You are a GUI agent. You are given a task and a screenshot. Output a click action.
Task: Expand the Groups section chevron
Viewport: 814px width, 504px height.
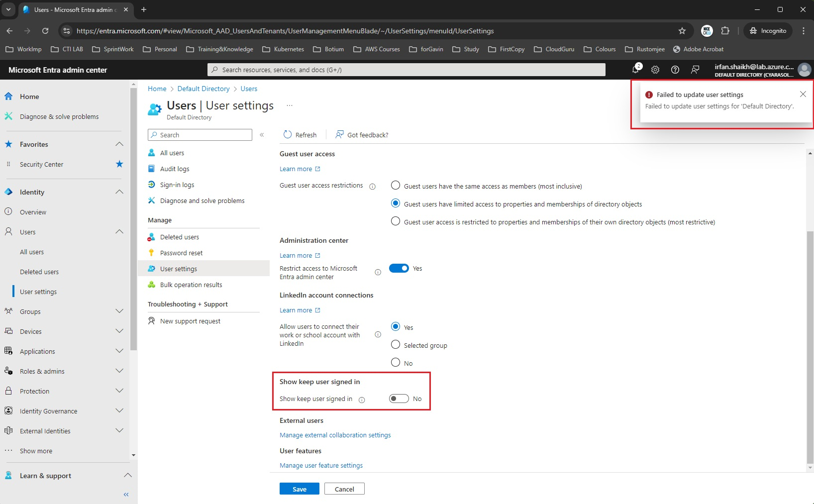click(x=119, y=311)
